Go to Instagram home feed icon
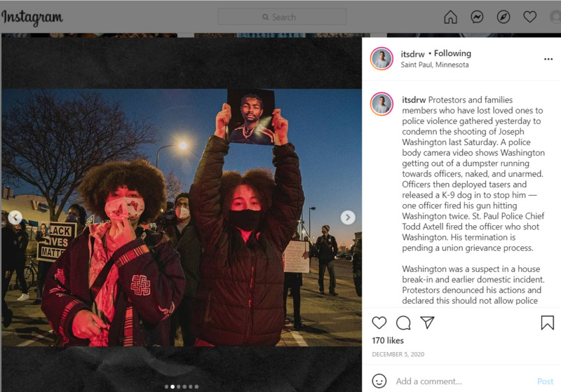This screenshot has height=392, width=561. click(x=450, y=17)
